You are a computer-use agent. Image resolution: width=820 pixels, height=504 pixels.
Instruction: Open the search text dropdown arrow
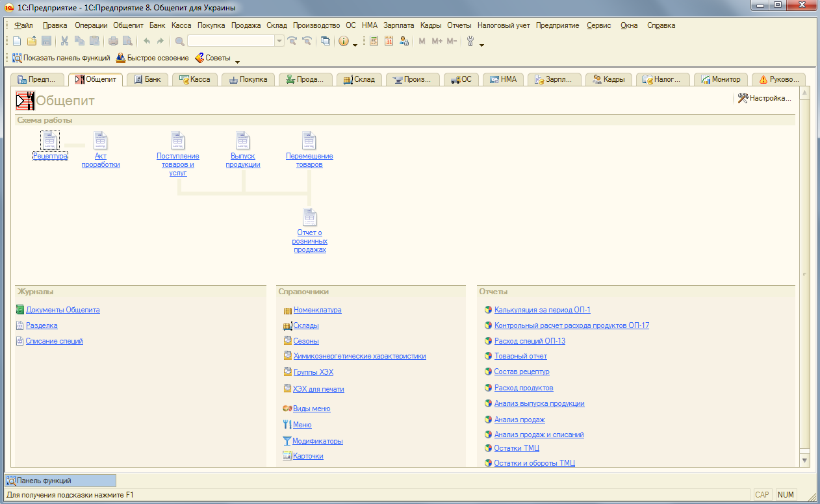click(x=279, y=41)
